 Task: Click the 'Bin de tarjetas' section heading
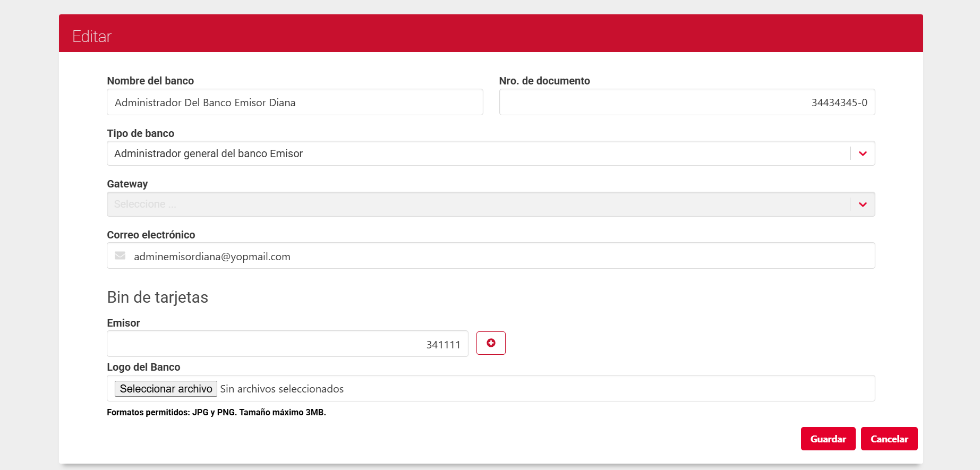pyautogui.click(x=158, y=297)
